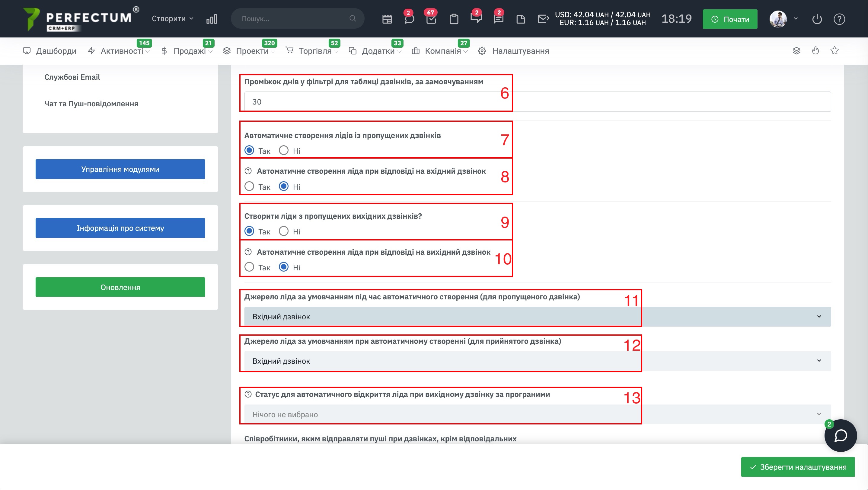Click the days interval input field with 30
The image size is (868, 490).
coord(537,102)
